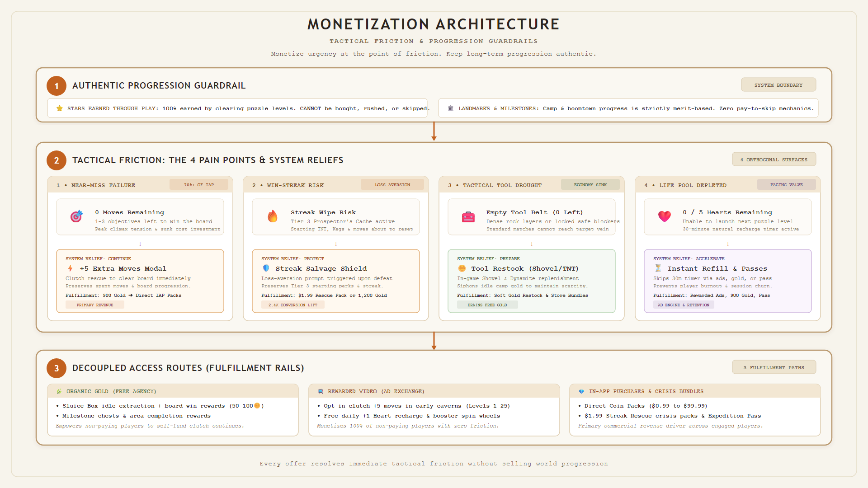Click the SYSTEM BOUNDARY tag
This screenshot has width=868, height=488.
tap(778, 85)
